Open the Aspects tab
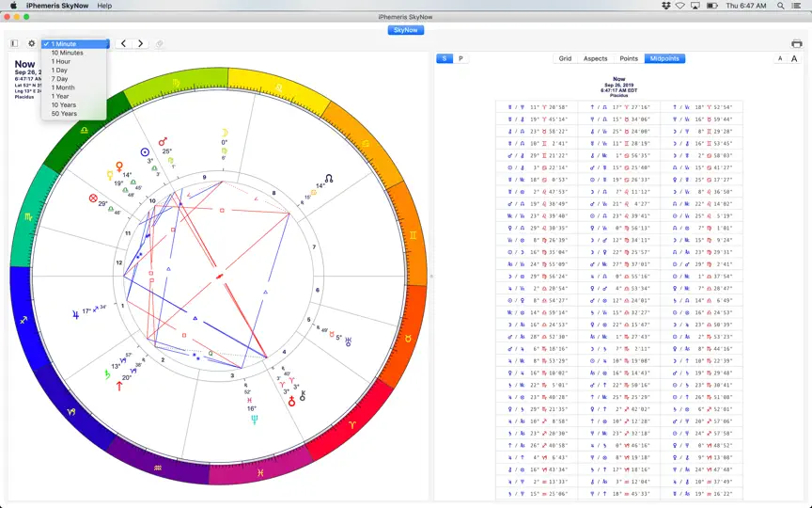The width and height of the screenshot is (812, 508). pyautogui.click(x=595, y=58)
